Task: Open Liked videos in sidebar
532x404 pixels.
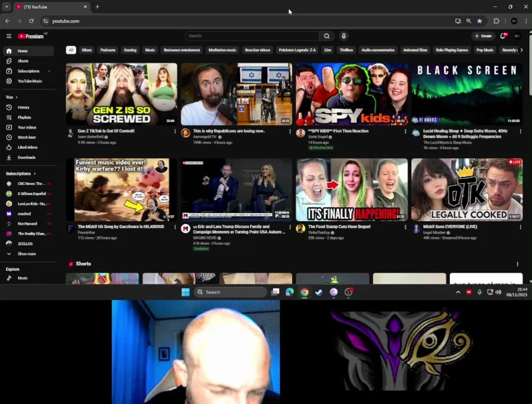Action: 29,147
